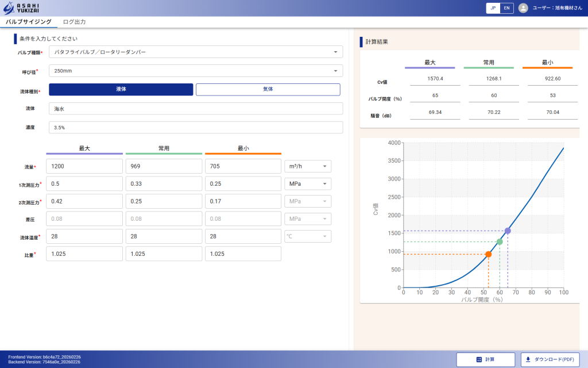Select 気体 fluid type
Screen dimensions: 588x368
(268, 90)
